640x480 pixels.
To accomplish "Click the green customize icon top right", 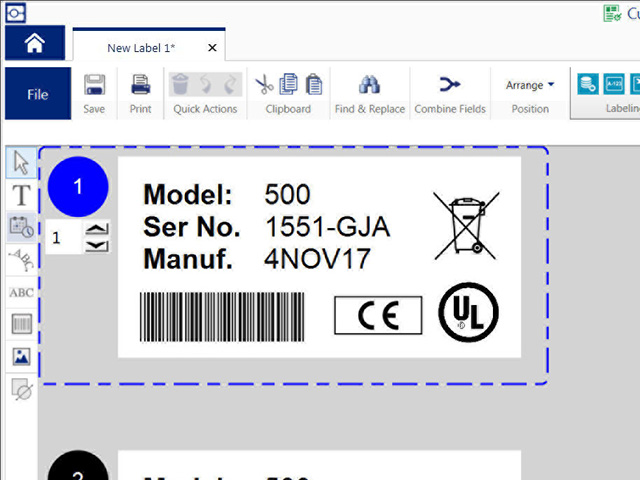I will [x=613, y=13].
